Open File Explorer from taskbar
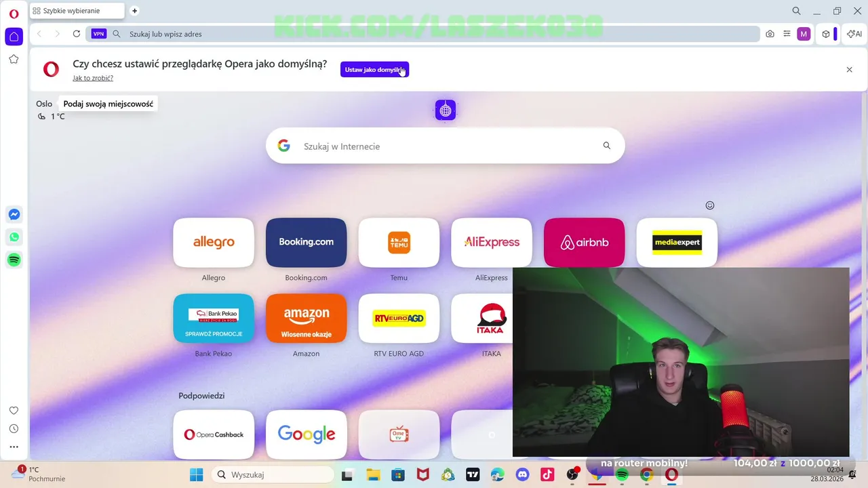Screen dimensions: 868x488 [373, 474]
